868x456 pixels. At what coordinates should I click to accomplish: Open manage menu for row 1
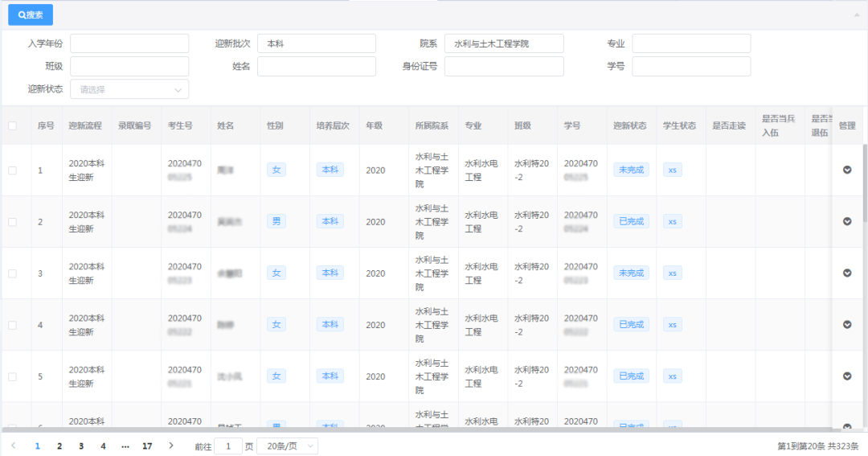847,170
